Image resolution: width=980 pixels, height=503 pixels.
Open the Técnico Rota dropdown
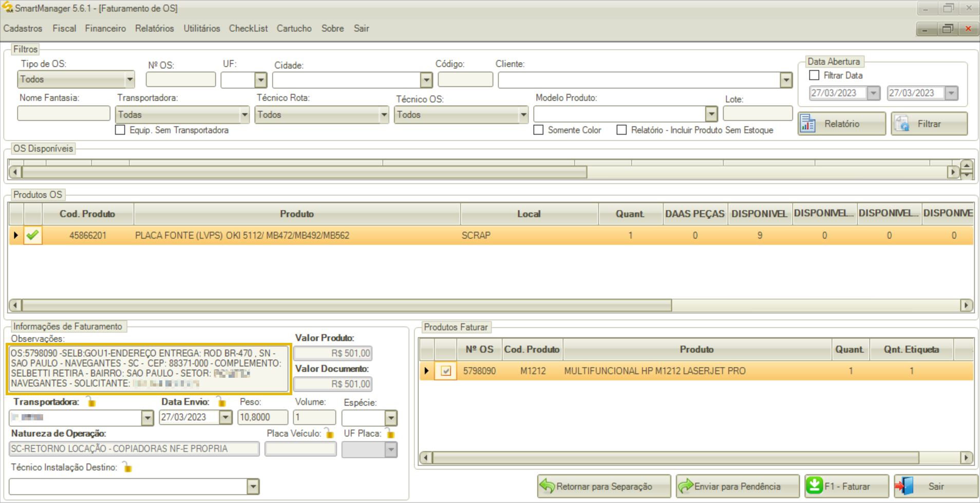coord(384,114)
